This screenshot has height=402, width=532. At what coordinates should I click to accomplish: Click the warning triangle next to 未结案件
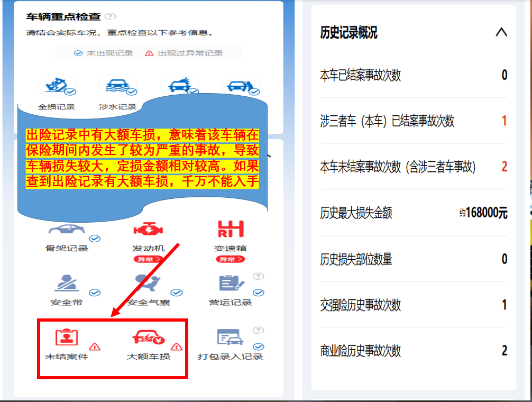pos(95,346)
